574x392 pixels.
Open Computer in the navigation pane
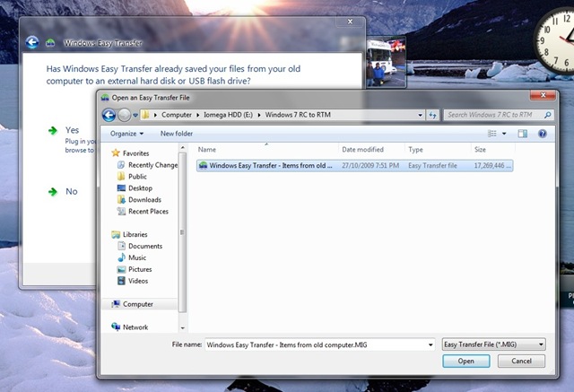137,304
